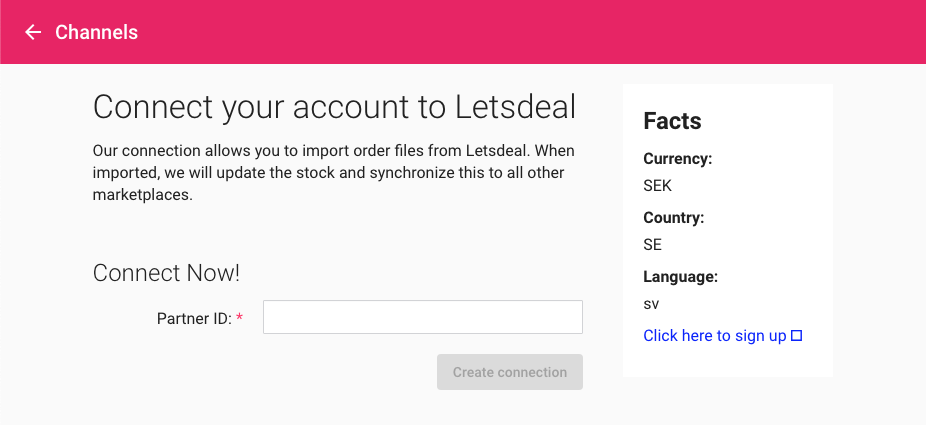Click an empty area of the pink header bar

(x=532, y=32)
